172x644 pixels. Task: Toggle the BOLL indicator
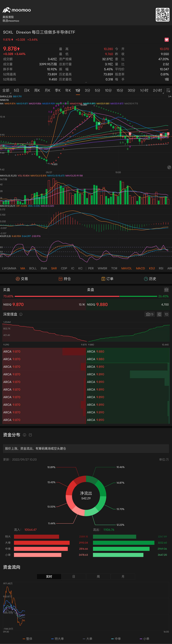33,268
